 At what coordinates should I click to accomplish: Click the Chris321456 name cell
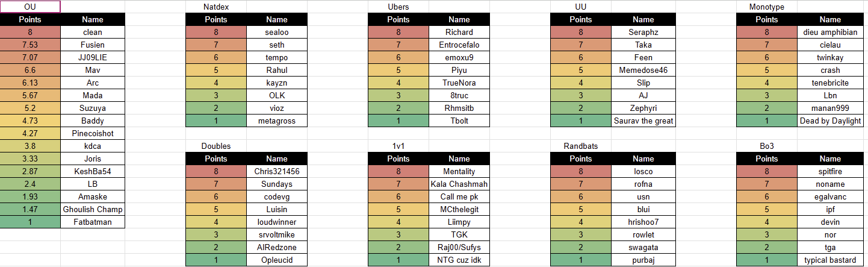pos(277,171)
